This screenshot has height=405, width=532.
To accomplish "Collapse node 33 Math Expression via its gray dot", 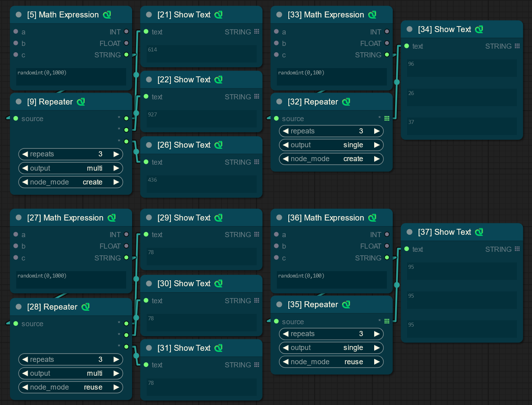I will pos(279,15).
